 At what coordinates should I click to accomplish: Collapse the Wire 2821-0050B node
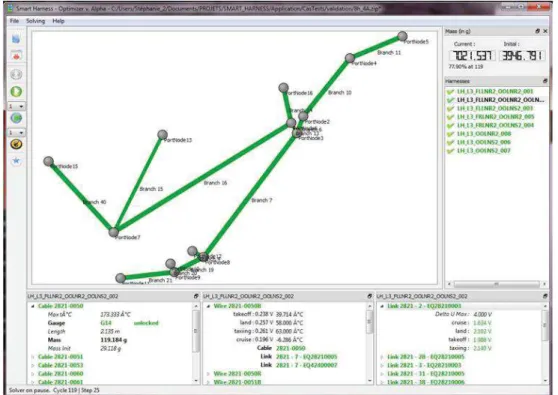(x=209, y=306)
